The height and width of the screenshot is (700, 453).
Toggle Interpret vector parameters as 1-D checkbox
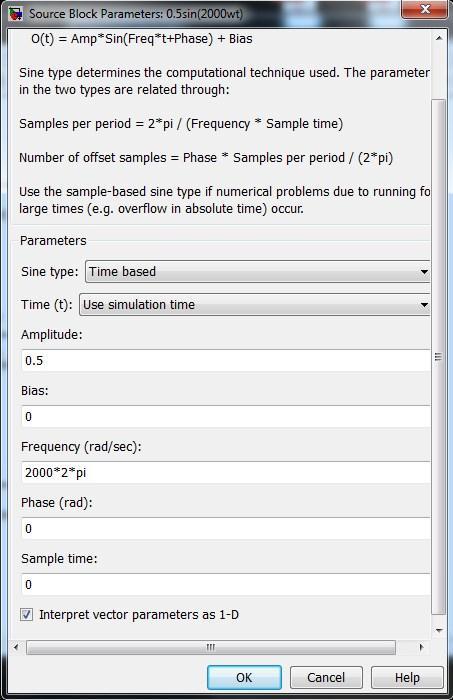click(x=26, y=615)
